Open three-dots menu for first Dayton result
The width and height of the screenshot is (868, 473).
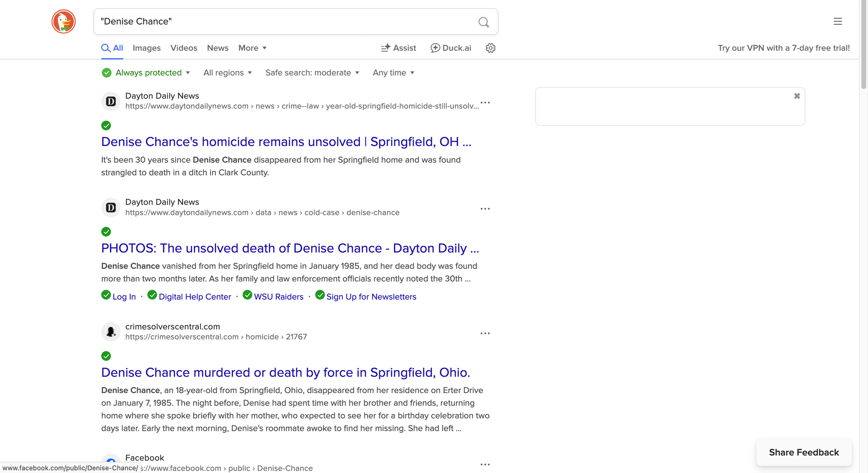pyautogui.click(x=485, y=103)
